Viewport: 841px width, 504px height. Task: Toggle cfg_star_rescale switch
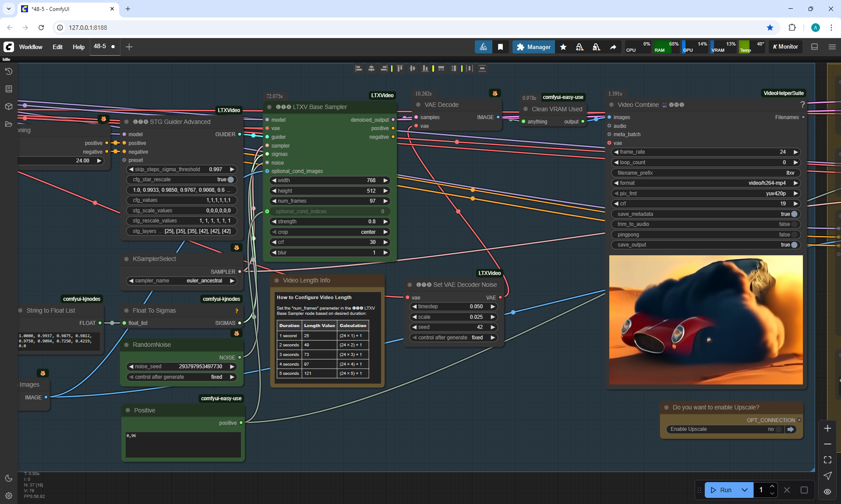point(230,180)
